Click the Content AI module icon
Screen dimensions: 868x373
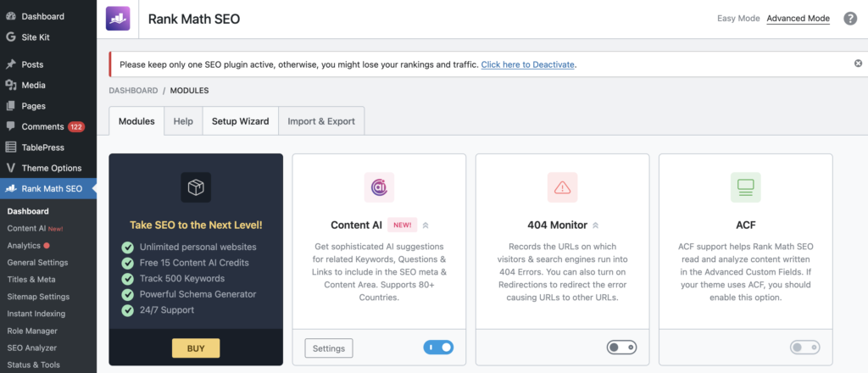coord(379,187)
